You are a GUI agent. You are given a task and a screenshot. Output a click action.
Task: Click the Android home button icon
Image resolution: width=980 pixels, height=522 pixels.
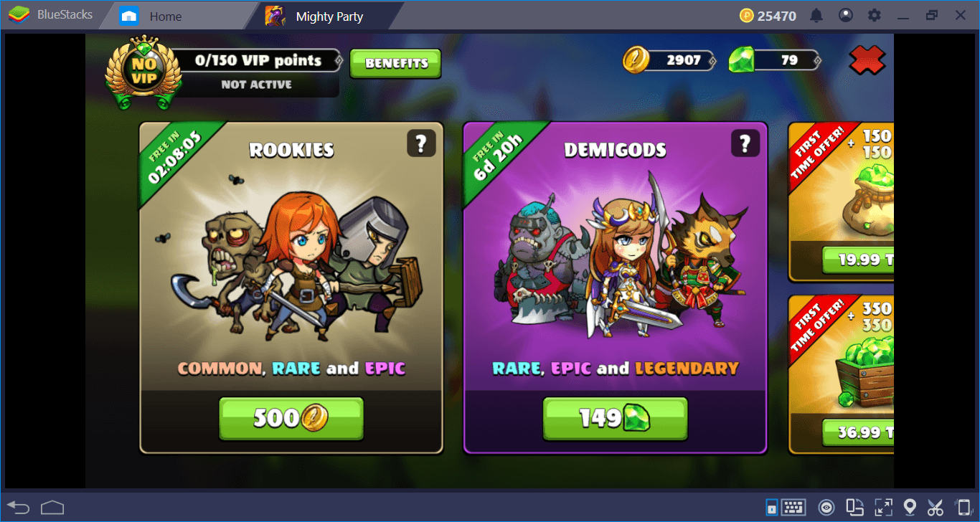[53, 507]
